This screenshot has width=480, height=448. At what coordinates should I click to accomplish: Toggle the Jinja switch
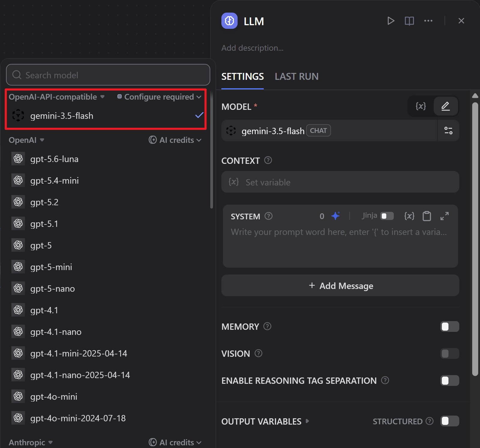[387, 216]
